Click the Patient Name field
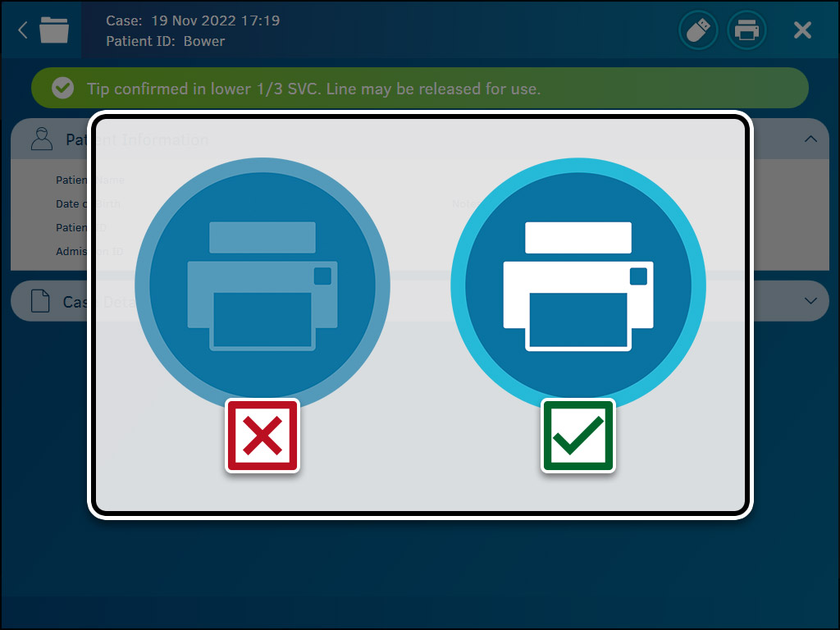 [x=86, y=180]
